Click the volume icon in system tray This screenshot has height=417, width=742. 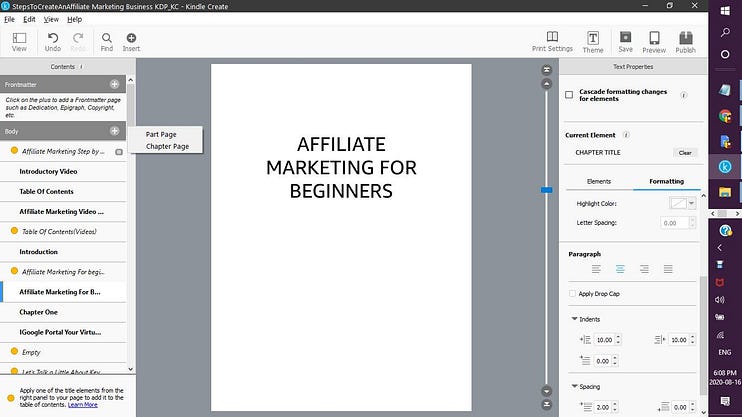(720, 300)
